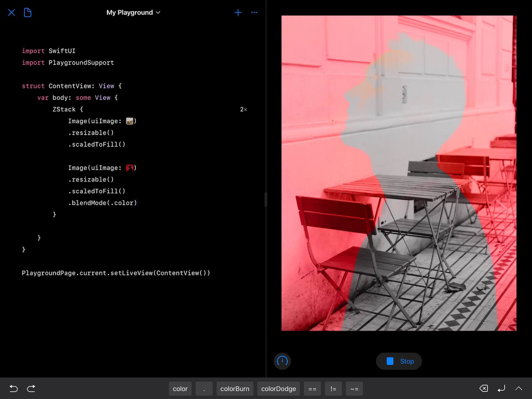
Task: Tap the landscape image literal thumbnail
Action: pos(129,121)
